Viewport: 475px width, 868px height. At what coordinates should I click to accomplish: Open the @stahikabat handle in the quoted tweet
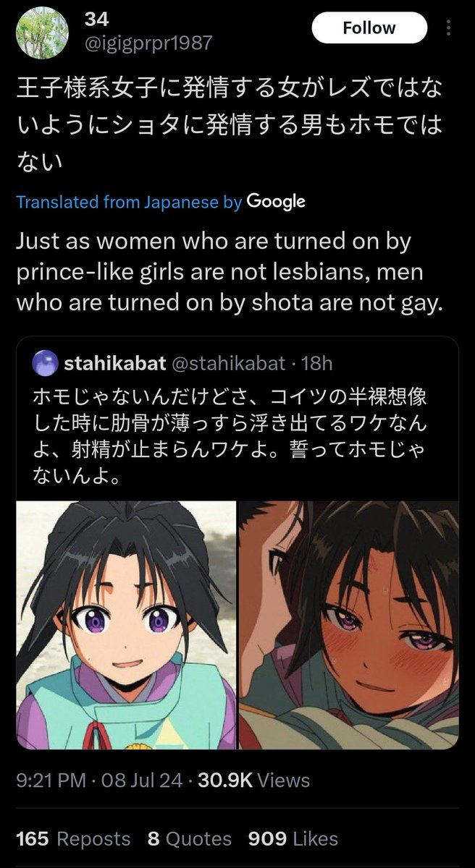pos(228,363)
